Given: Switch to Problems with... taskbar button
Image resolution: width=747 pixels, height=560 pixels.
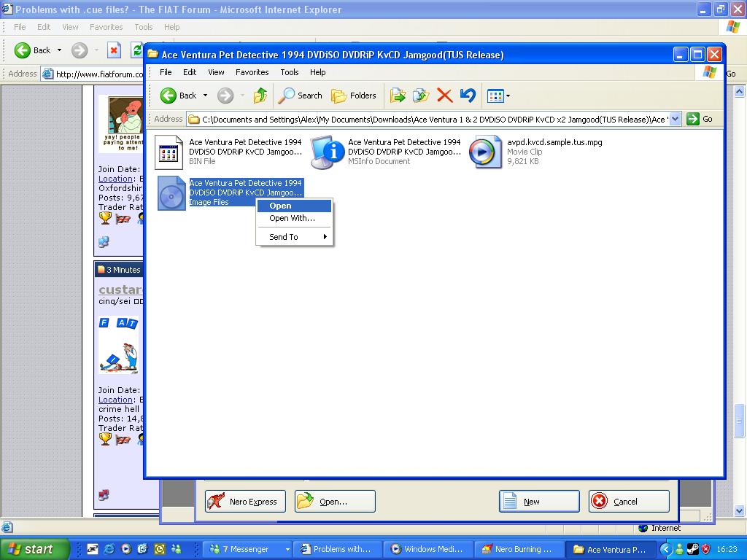Looking at the screenshot, I should coord(338,550).
